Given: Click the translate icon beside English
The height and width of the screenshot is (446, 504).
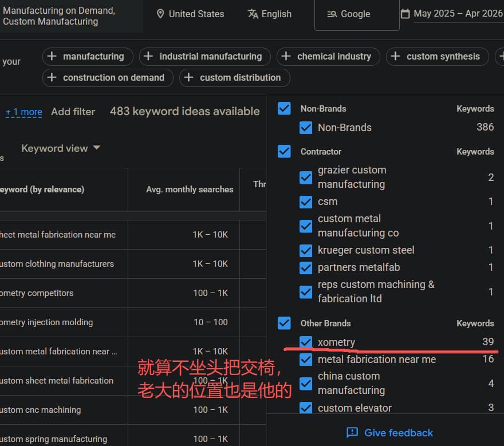Looking at the screenshot, I should pos(253,14).
